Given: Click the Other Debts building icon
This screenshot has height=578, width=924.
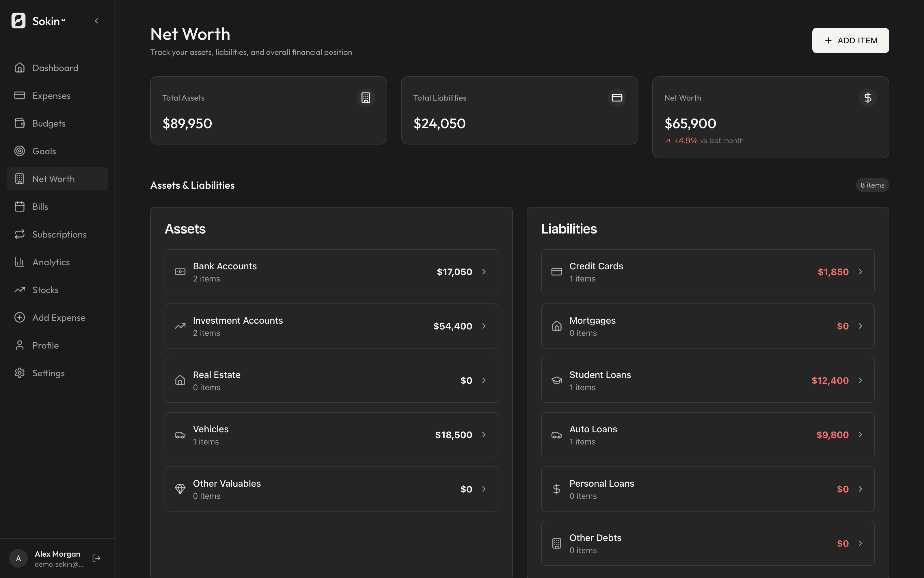Looking at the screenshot, I should pos(557,543).
